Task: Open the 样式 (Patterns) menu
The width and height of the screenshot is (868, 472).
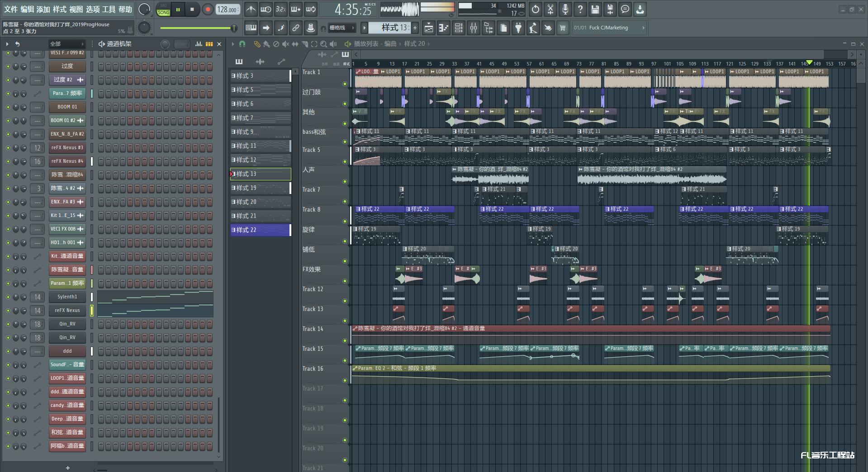Action: pyautogui.click(x=59, y=9)
